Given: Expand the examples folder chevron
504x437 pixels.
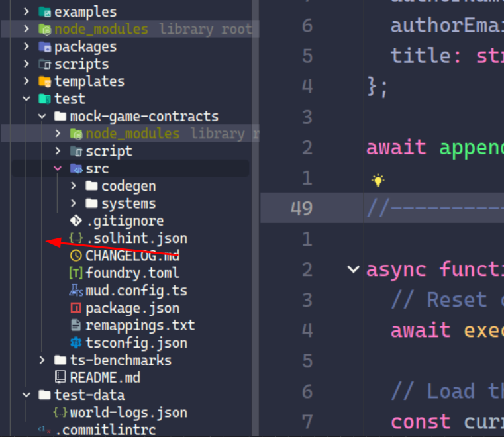Looking at the screenshot, I should [x=26, y=12].
